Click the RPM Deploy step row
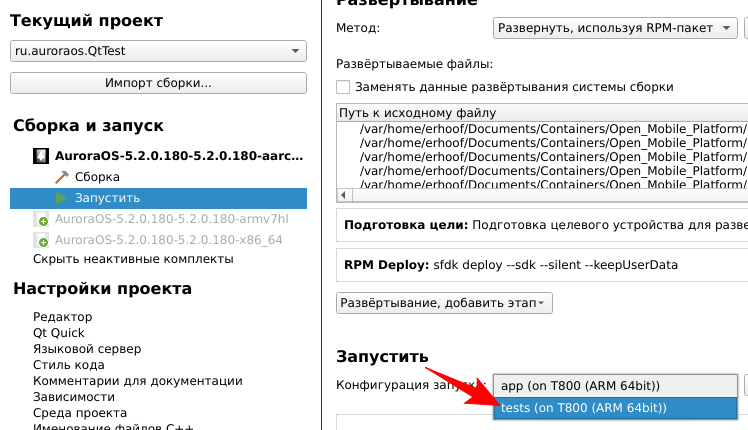748x430 pixels. [x=542, y=265]
